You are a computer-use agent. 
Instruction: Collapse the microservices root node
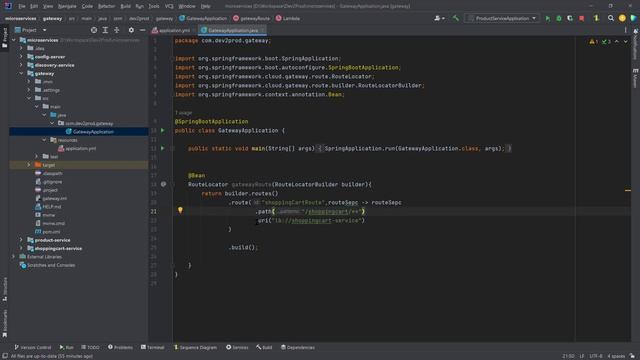[x=13, y=40]
